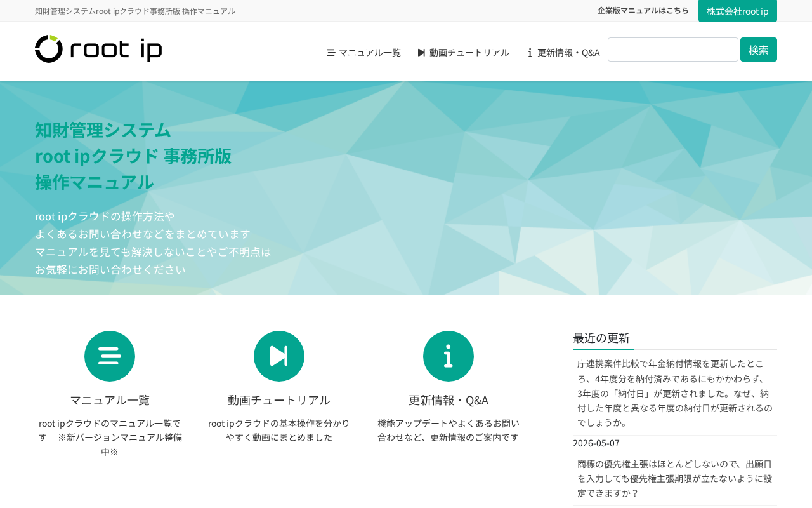
Task: Open the 庁連携案件比較 annuity payment update article
Action: [675, 392]
